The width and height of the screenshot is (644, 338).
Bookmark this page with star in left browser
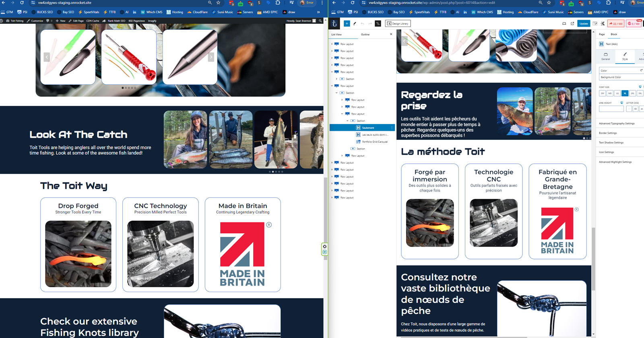coord(219,3)
